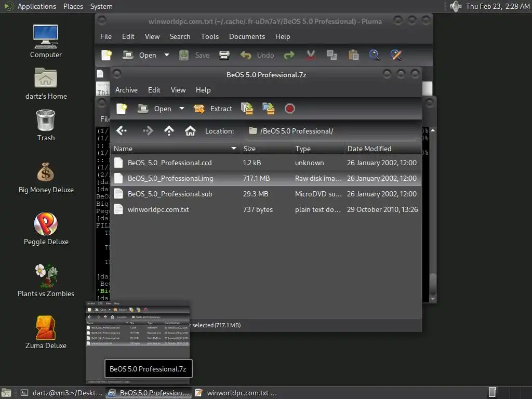This screenshot has width=532, height=399.
Task: Open the Tools menu in Pluma
Action: pyautogui.click(x=210, y=37)
